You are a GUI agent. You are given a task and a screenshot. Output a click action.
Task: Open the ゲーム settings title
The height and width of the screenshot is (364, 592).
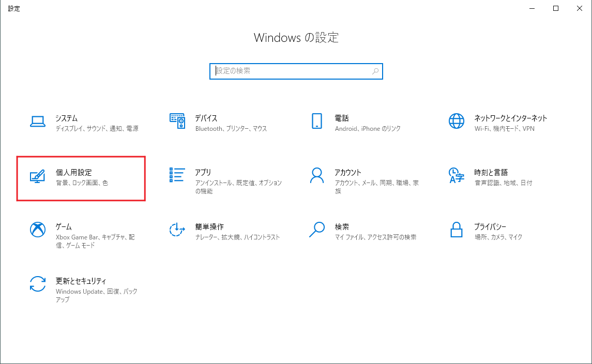pyautogui.click(x=64, y=227)
